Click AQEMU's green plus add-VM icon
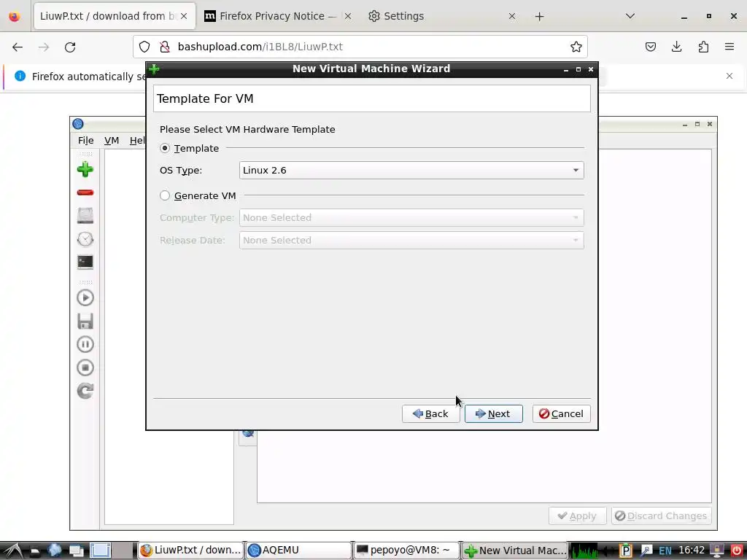 tap(85, 169)
